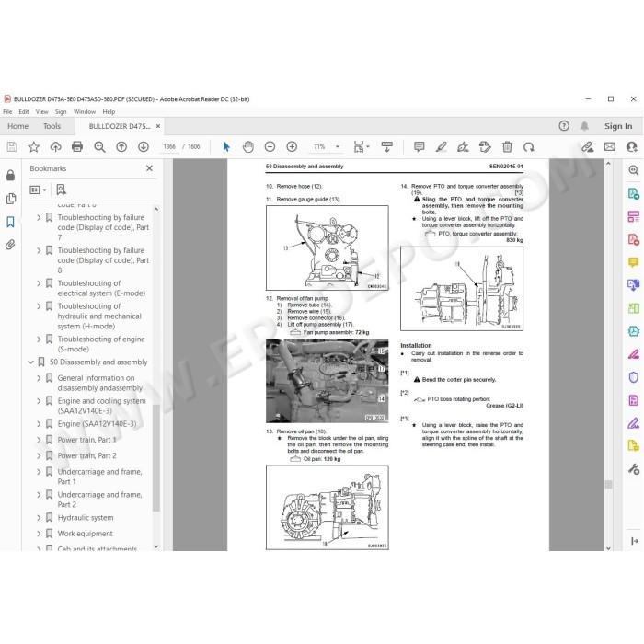
Task: Open the Help menu
Action: pyautogui.click(x=109, y=111)
